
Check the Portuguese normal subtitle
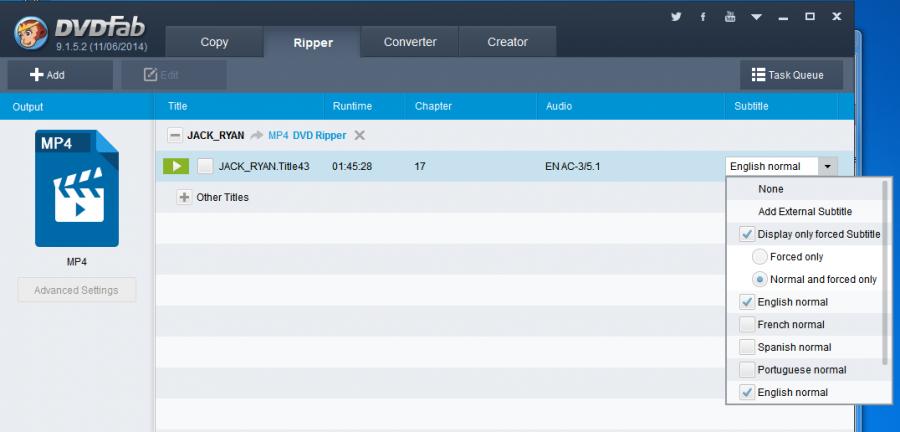[x=747, y=370]
